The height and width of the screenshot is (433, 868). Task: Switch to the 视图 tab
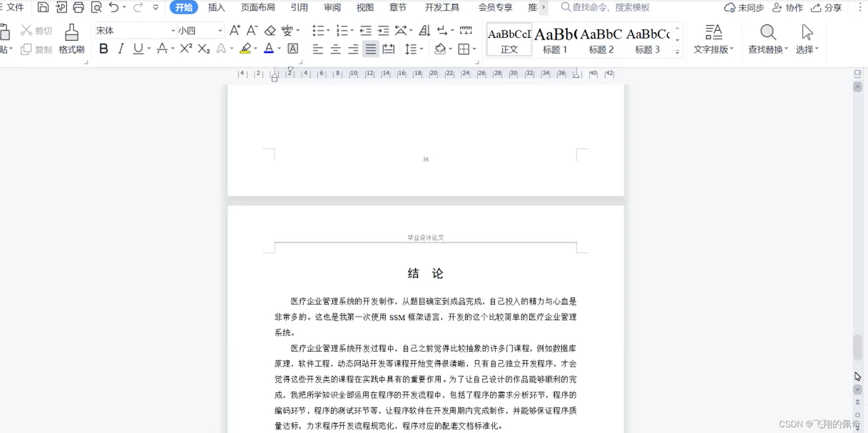point(365,7)
